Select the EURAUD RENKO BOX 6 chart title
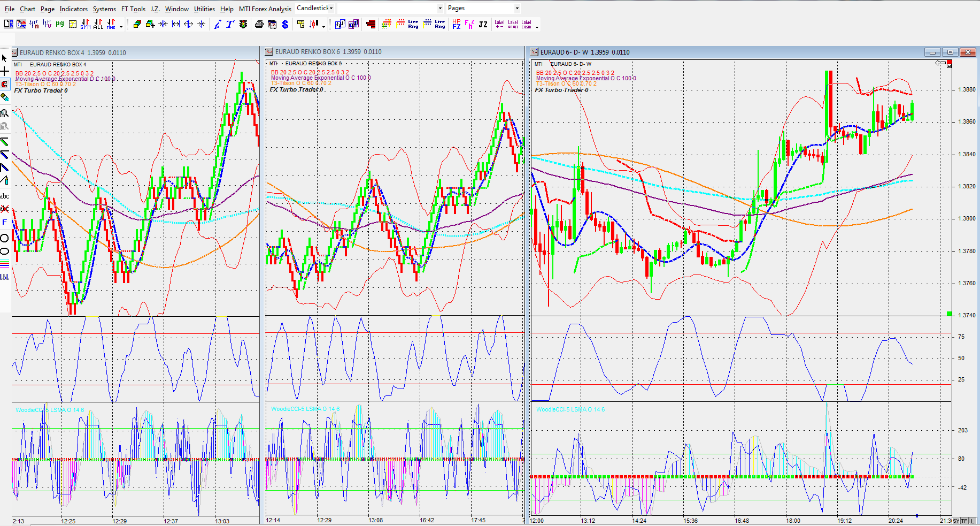 tap(307, 52)
